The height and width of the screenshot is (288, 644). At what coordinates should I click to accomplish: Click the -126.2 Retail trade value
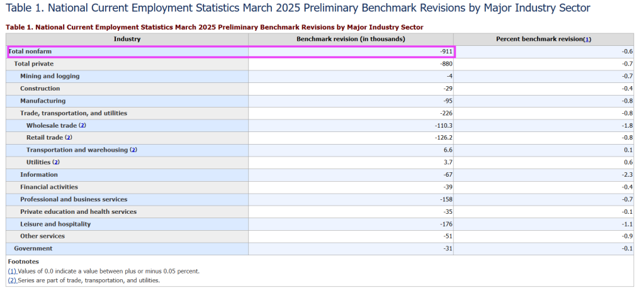click(x=444, y=138)
